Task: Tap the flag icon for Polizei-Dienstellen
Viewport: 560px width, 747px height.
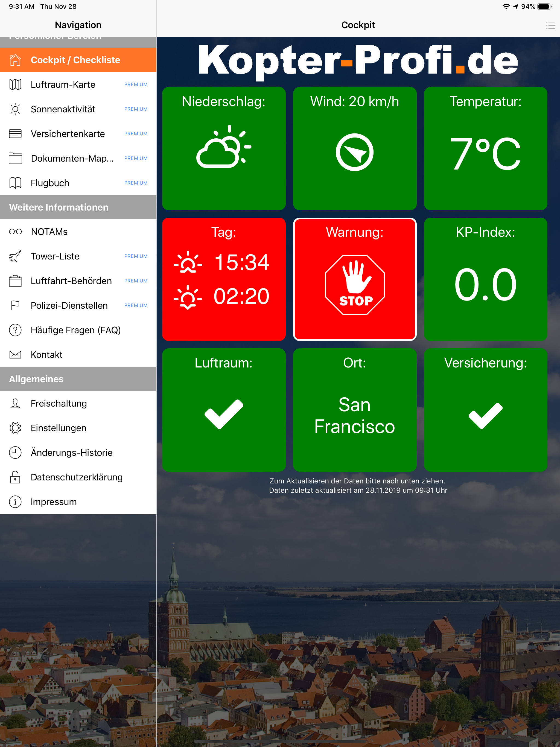Action: coord(15,306)
